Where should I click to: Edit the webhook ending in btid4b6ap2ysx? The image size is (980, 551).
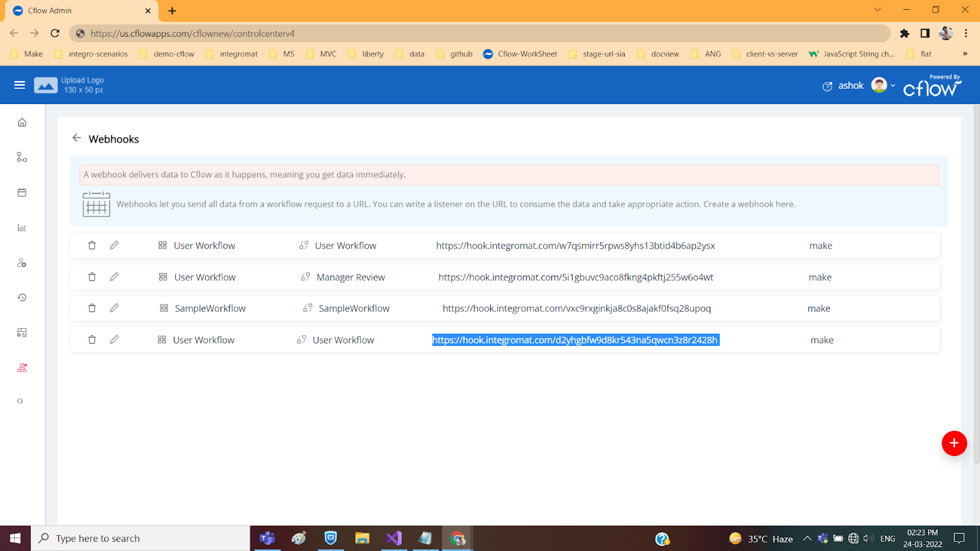click(x=114, y=245)
